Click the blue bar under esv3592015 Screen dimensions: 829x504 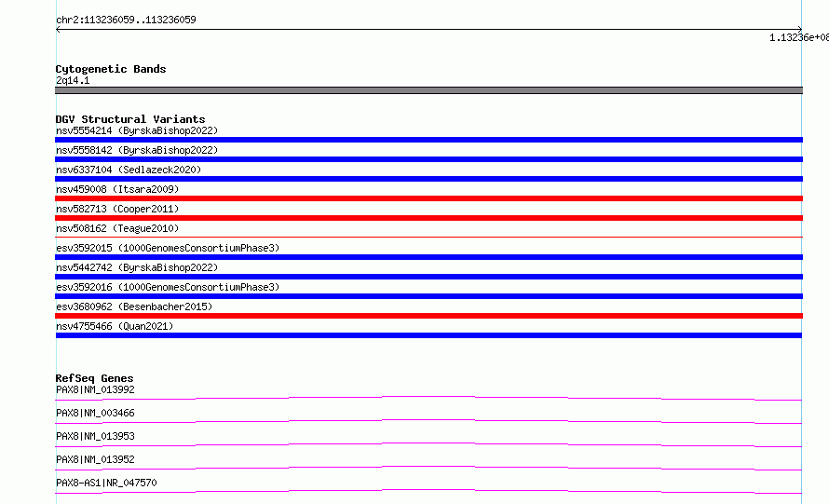coord(428,257)
